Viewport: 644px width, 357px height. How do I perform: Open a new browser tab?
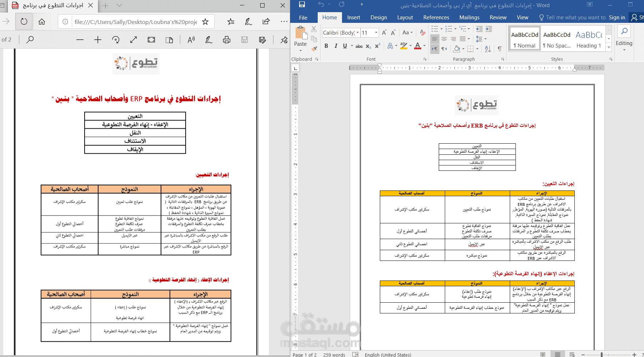coord(106,5)
